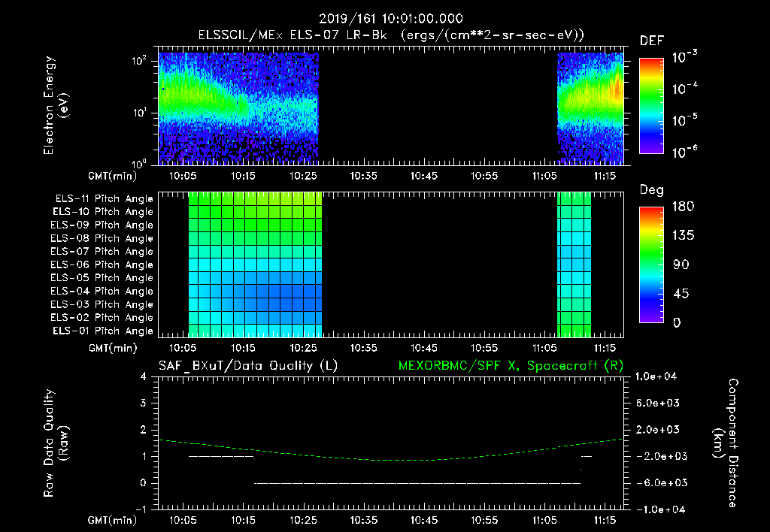Click the green dashed spacecraft distance curve
This screenshot has width=770, height=532.
click(x=391, y=460)
